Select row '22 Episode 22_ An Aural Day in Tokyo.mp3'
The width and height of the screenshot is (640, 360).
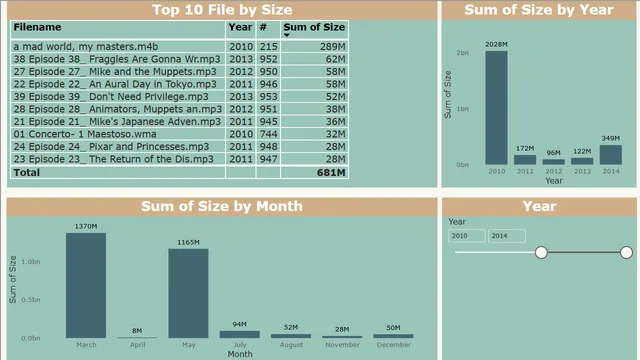tap(180, 84)
